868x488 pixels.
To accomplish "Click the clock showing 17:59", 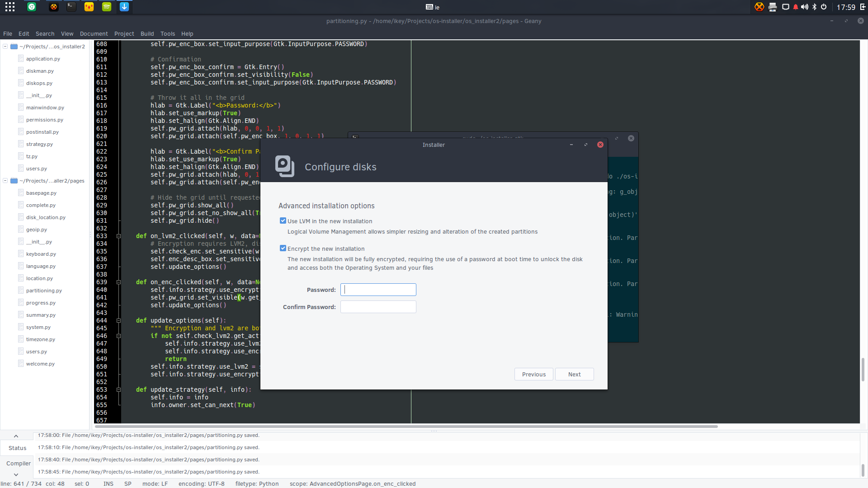I will [x=846, y=7].
